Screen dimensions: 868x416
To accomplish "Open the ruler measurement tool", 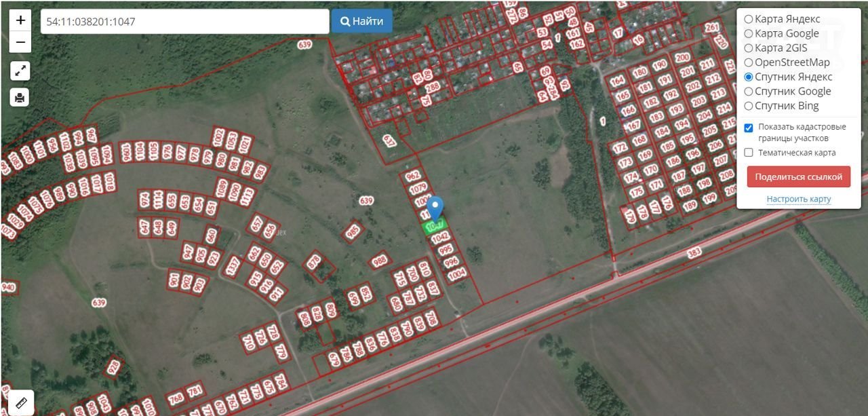I will tap(20, 402).
